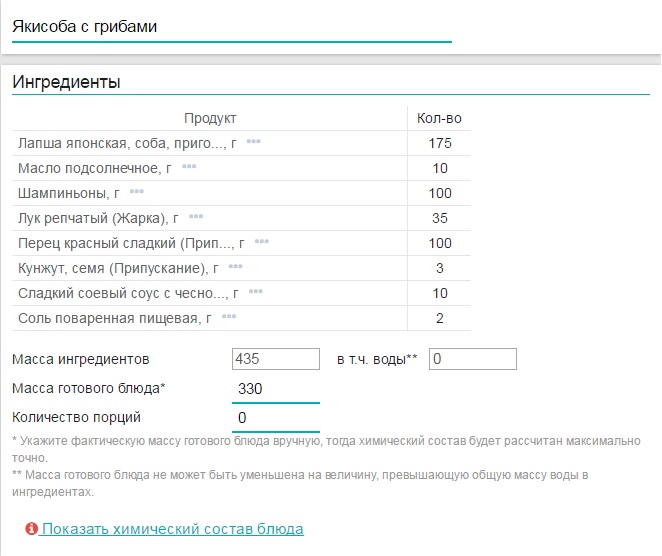The width and height of the screenshot is (662, 556).
Task: Click the Количество порций input
Action: (x=275, y=417)
